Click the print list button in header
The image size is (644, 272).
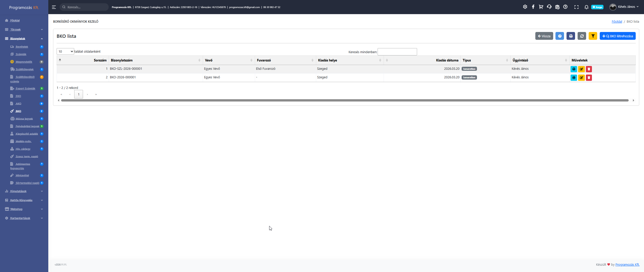571,36
